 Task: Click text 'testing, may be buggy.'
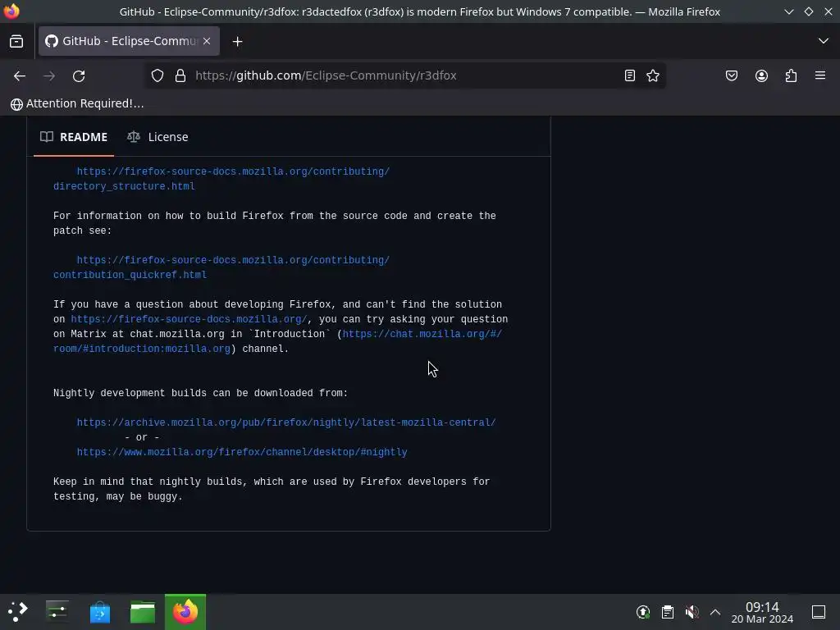(x=118, y=496)
